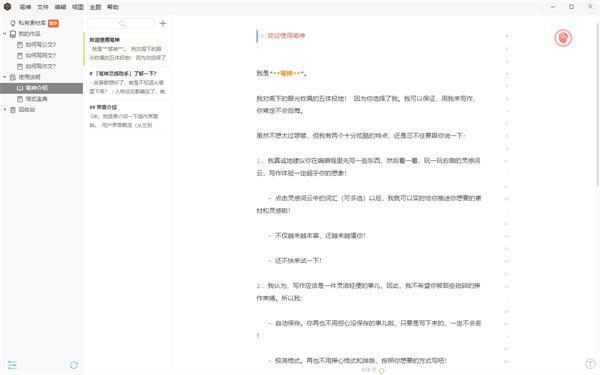Click the 笔神 app logo icon
Screen dimensions: 600x375
click(x=7, y=7)
